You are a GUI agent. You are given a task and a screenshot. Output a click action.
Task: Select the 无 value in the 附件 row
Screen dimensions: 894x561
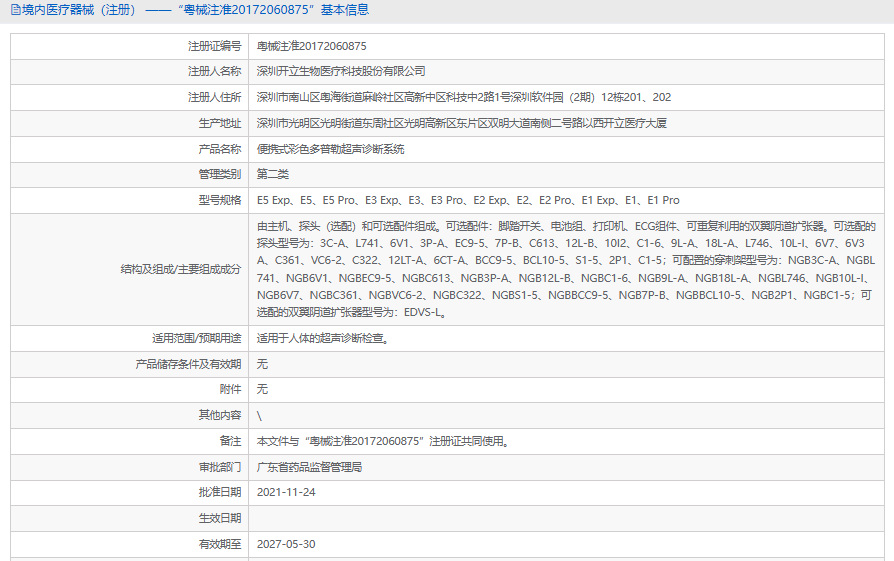pos(262,389)
